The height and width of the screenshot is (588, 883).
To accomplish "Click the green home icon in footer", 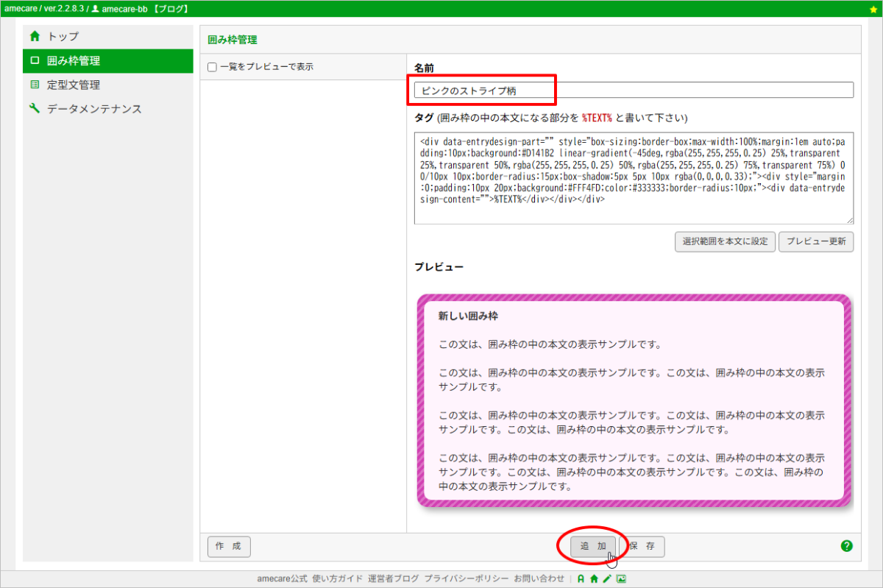I will point(594,579).
